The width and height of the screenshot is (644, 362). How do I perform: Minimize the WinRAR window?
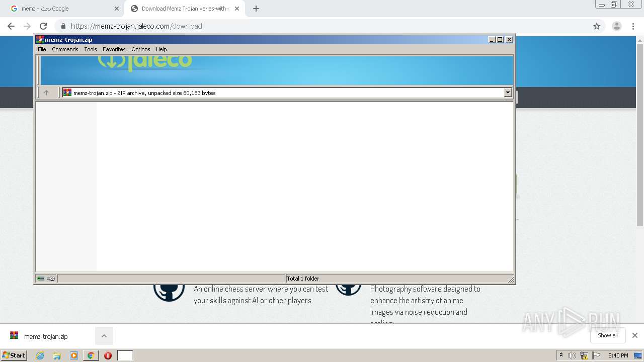492,40
